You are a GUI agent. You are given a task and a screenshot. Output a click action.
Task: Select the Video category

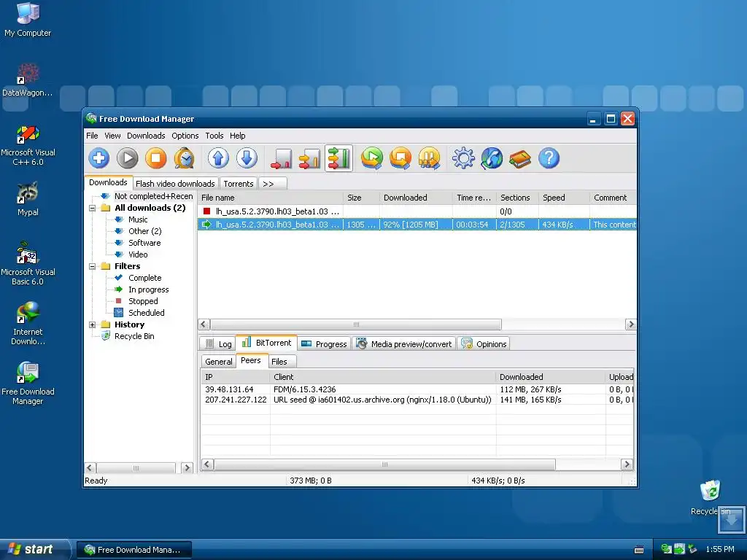138,254
